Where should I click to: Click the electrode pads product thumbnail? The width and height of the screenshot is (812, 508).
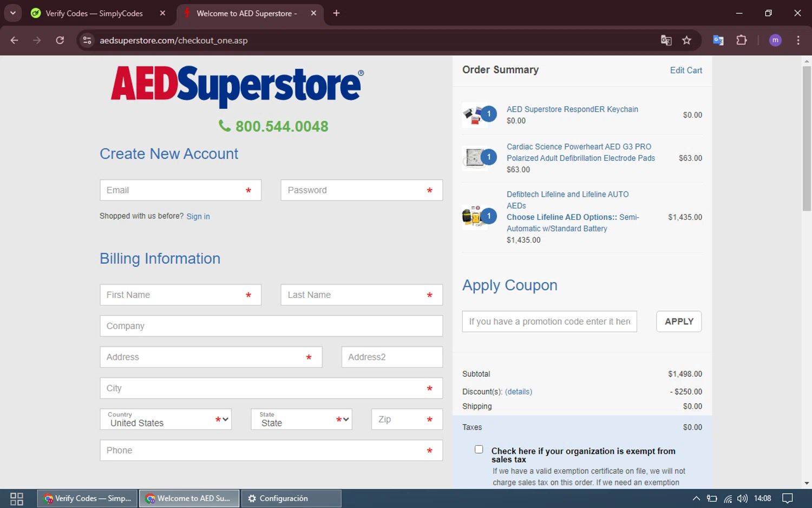474,158
